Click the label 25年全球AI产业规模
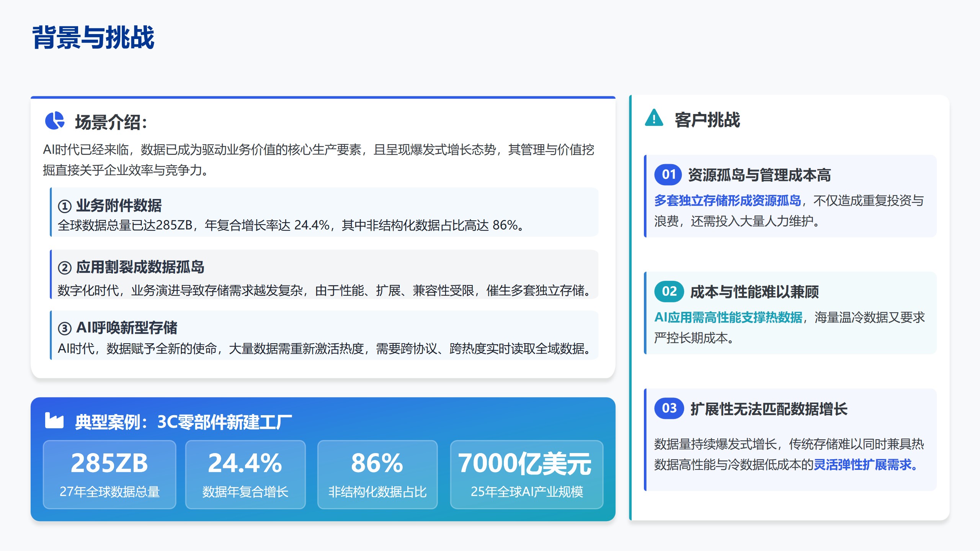 (x=527, y=492)
